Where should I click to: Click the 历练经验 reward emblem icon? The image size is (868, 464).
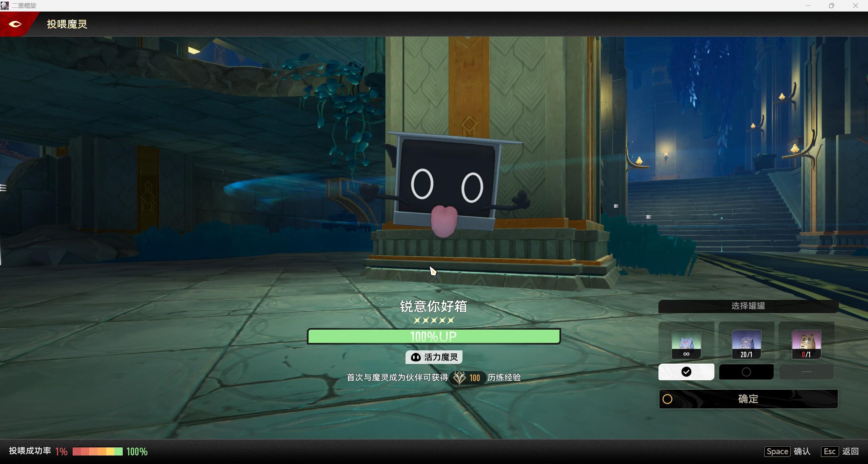pyautogui.click(x=459, y=378)
